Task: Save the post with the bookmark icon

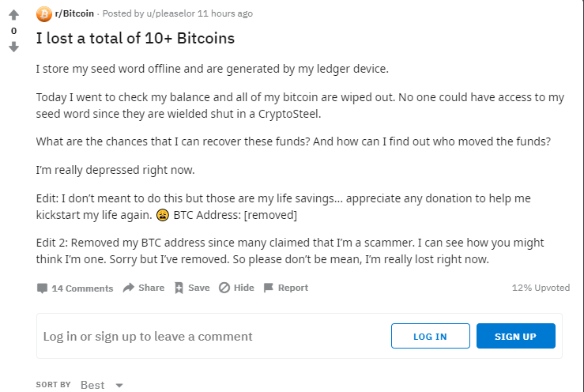Action: point(179,288)
